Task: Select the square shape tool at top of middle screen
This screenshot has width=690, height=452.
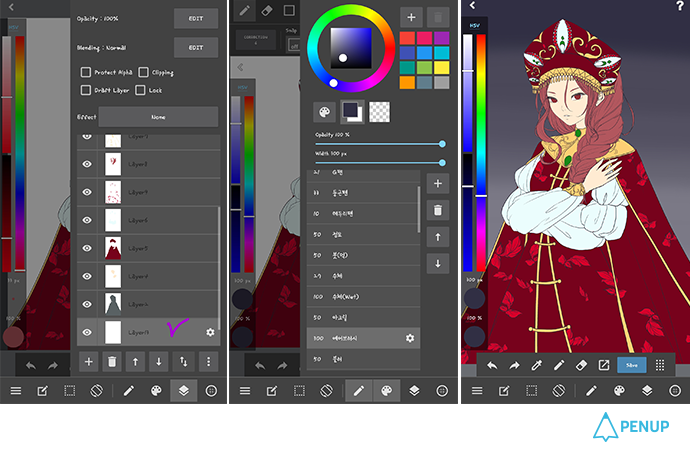Action: click(x=289, y=11)
